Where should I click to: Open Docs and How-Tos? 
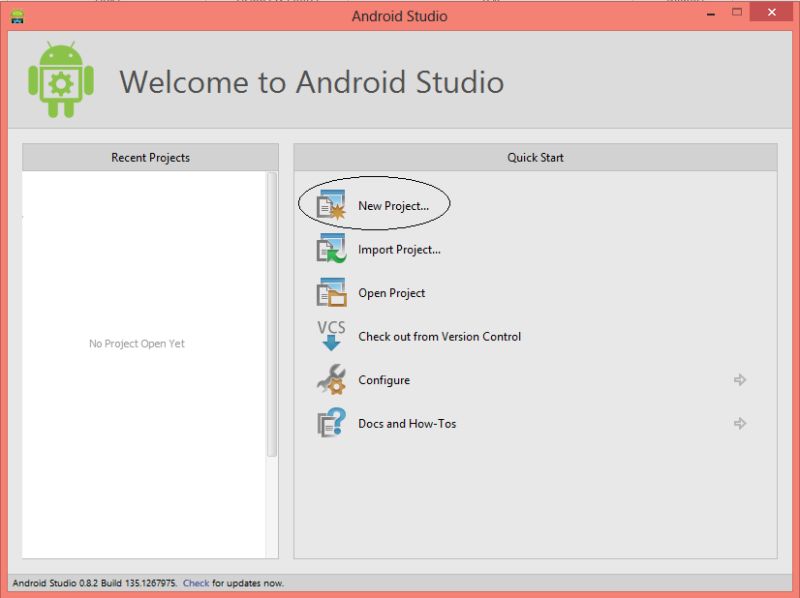[405, 423]
